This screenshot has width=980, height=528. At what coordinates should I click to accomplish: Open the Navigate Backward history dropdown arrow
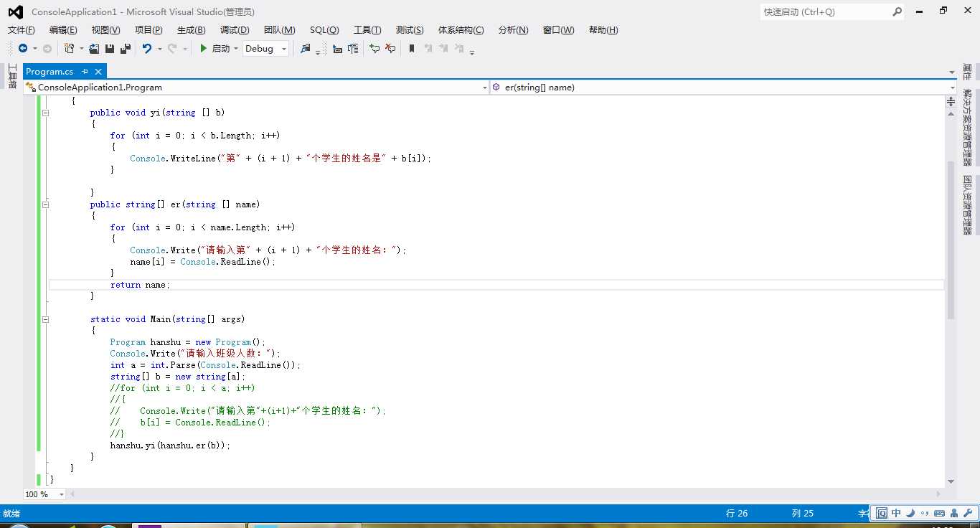click(x=35, y=49)
